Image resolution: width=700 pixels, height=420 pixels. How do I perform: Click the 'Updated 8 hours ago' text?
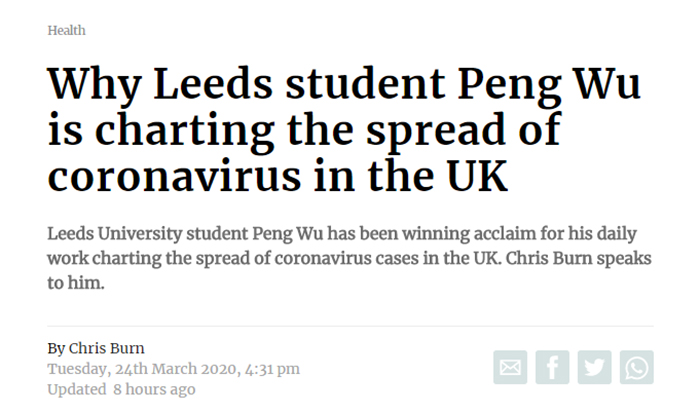[x=121, y=389]
